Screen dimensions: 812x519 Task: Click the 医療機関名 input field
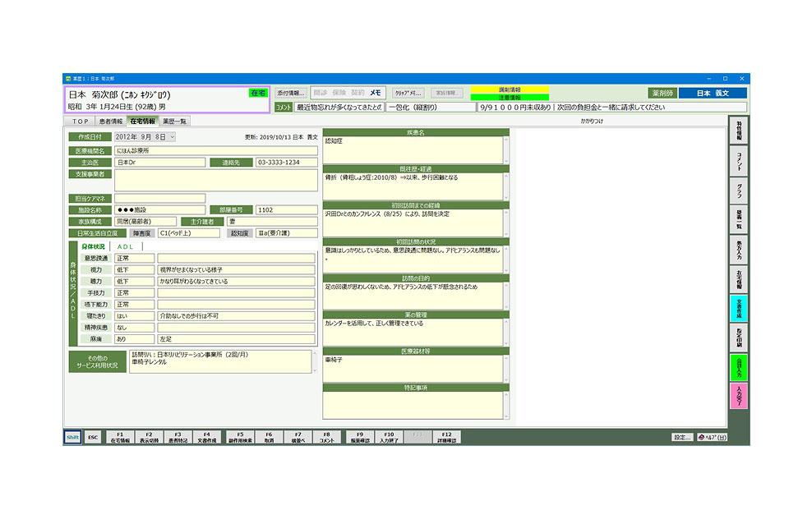[x=215, y=150]
